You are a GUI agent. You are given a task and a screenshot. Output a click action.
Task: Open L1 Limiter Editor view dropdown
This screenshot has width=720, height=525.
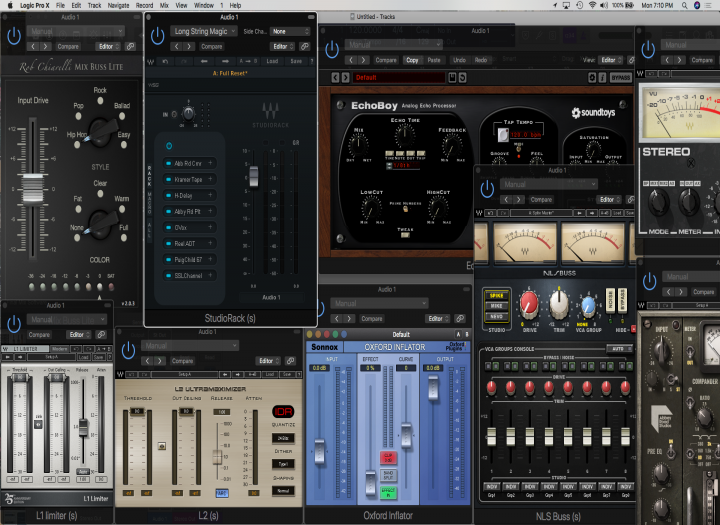click(x=79, y=334)
